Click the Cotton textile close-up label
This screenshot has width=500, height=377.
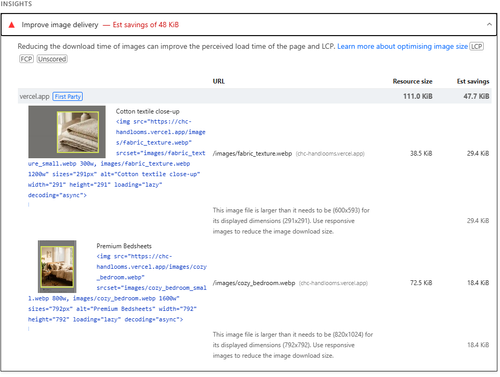(147, 111)
